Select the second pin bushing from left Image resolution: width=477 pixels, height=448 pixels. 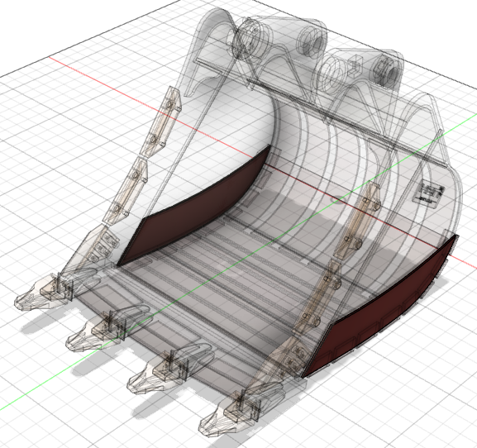[312, 43]
